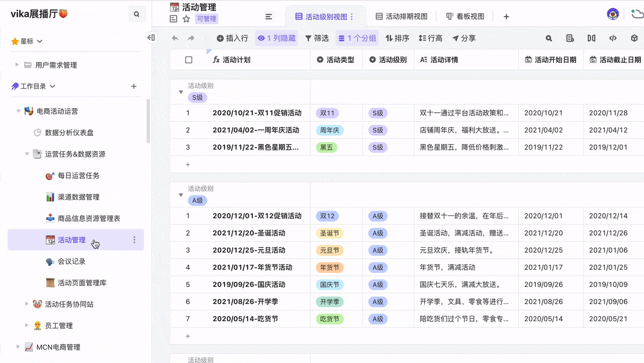The width and height of the screenshot is (644, 363).
Task: Collapse the left sidebar panel
Action: (151, 38)
